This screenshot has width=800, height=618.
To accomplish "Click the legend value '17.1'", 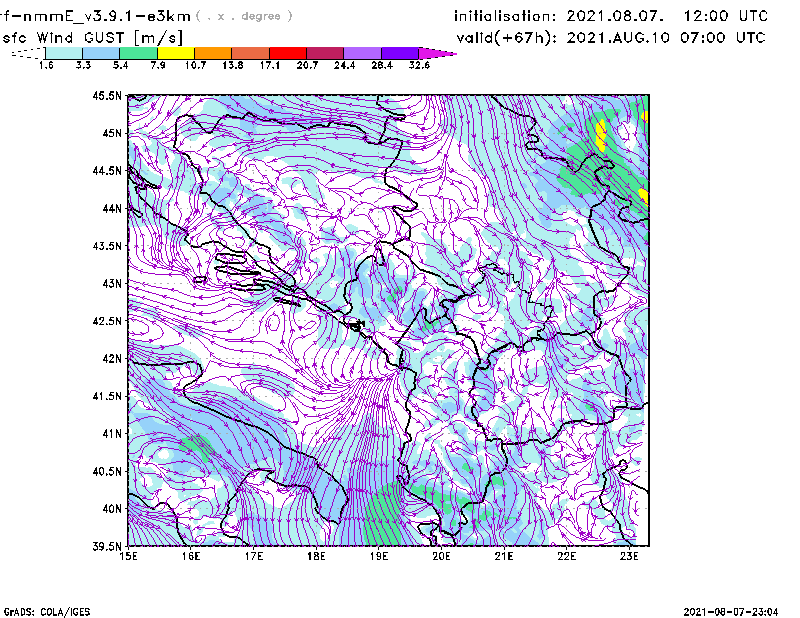I will (x=270, y=65).
